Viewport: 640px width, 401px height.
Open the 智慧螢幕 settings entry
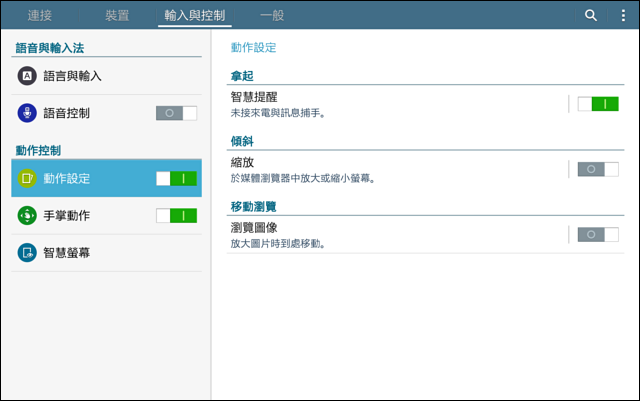[x=107, y=253]
